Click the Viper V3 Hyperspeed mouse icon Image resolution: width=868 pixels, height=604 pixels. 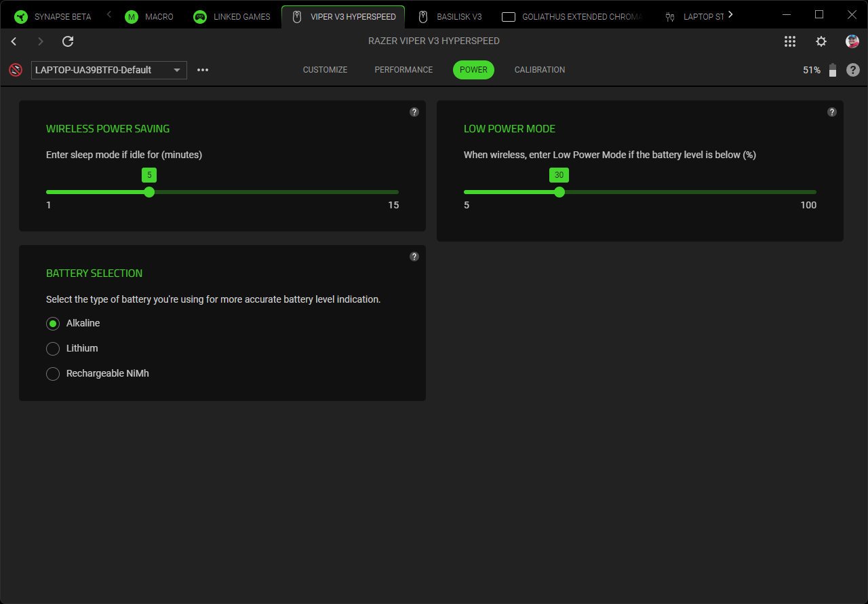(x=296, y=16)
